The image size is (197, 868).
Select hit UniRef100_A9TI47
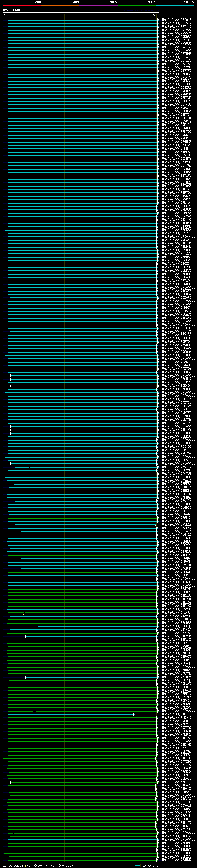point(176,26)
